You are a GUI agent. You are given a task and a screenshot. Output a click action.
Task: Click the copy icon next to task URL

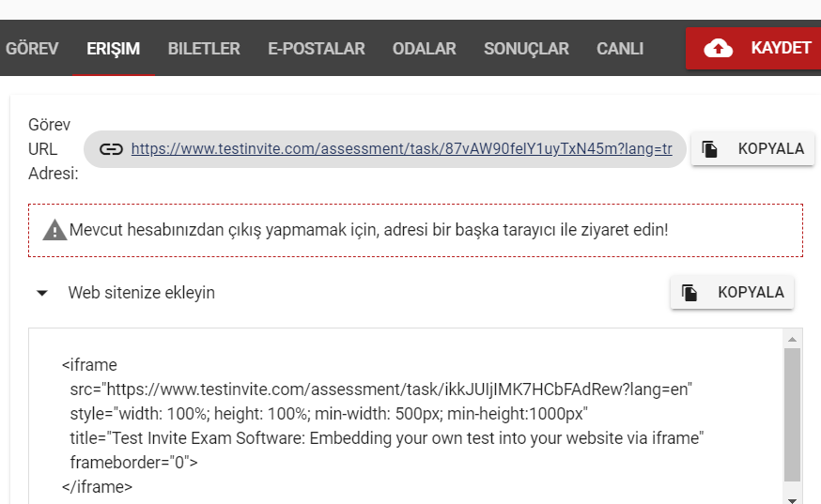pos(709,148)
